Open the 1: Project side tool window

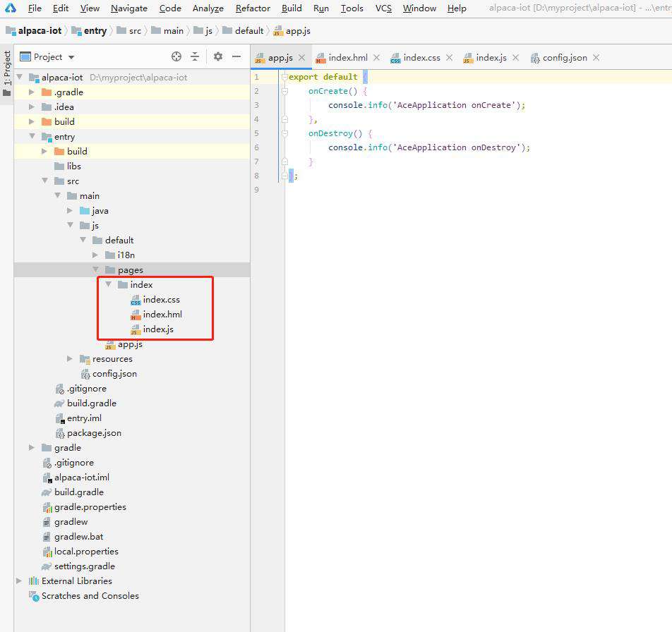(7, 73)
